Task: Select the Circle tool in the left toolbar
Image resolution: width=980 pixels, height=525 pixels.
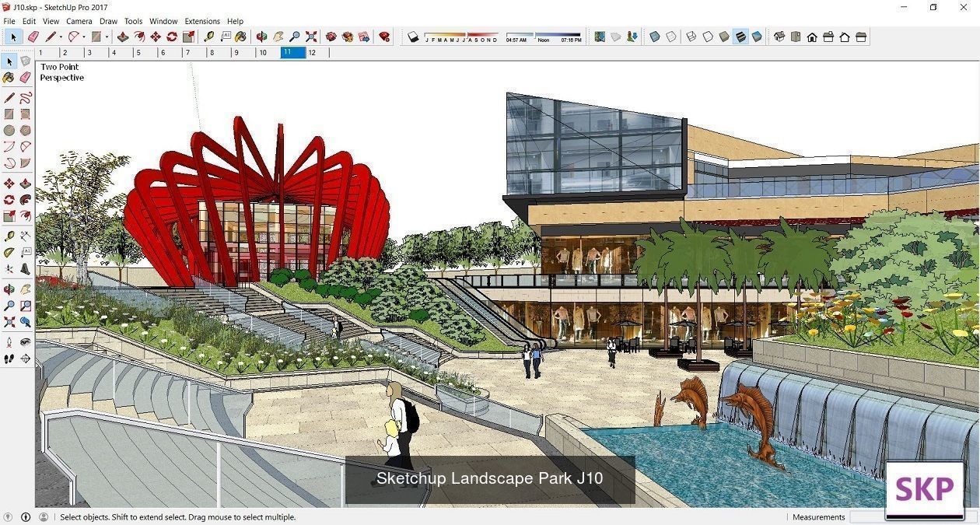Action: click(x=9, y=131)
